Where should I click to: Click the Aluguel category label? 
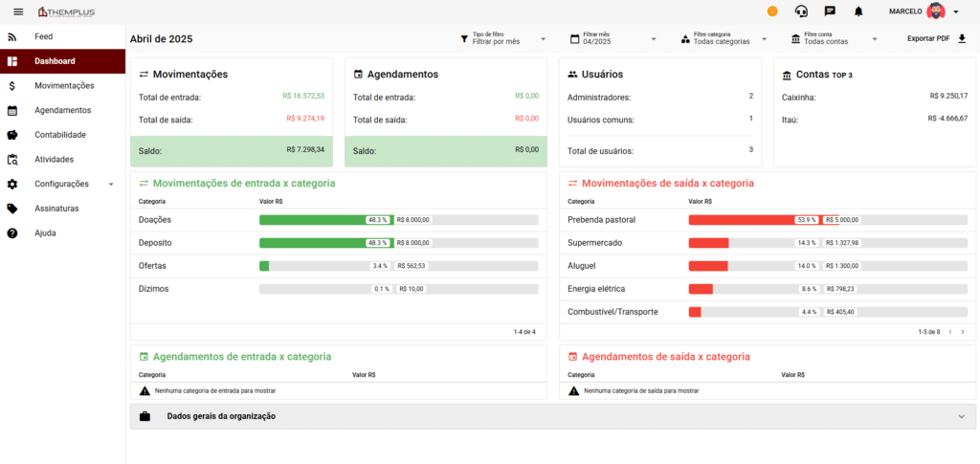click(x=582, y=266)
